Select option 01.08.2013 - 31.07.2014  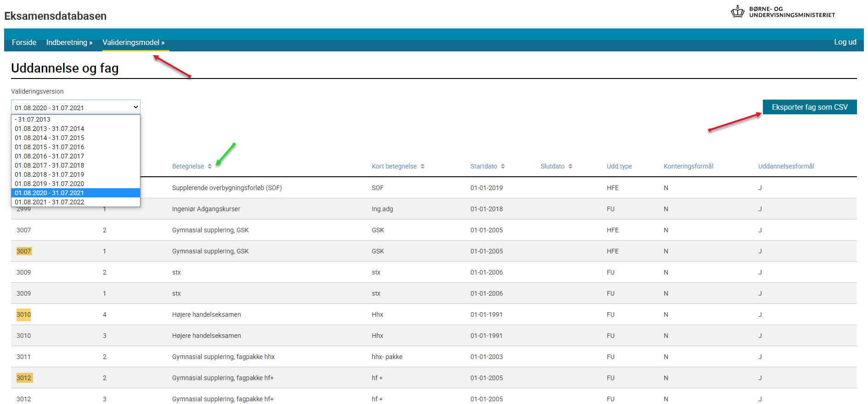click(x=76, y=129)
